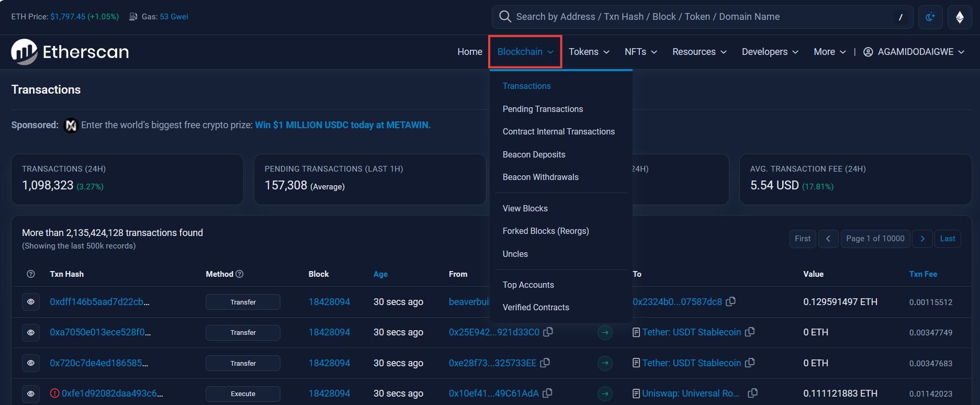Open block 18428094 link in first row
Image resolution: width=980 pixels, height=405 pixels.
pos(329,302)
